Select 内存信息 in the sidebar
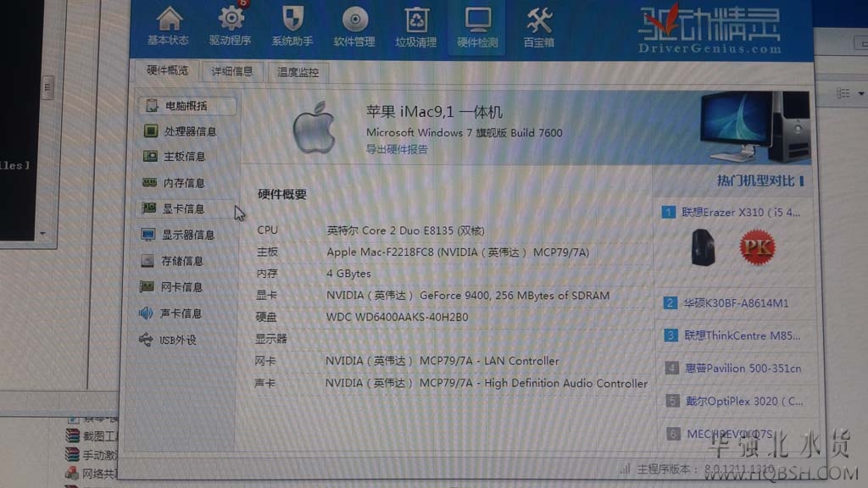Viewport: 868px width, 488px height. (174, 183)
